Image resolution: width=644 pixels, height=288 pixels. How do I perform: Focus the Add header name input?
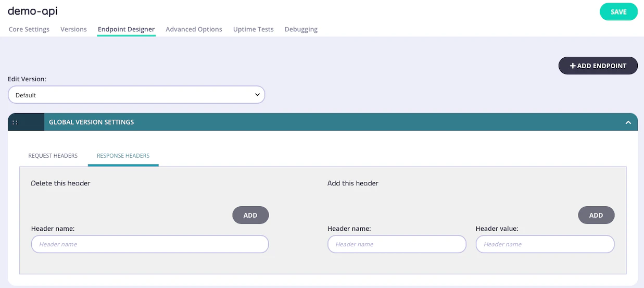397,244
